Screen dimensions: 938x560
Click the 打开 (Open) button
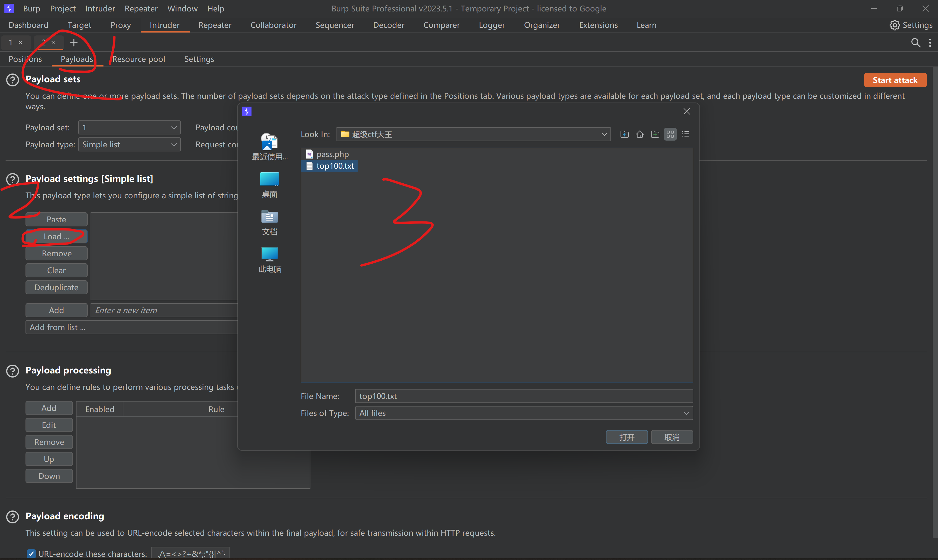click(x=626, y=437)
